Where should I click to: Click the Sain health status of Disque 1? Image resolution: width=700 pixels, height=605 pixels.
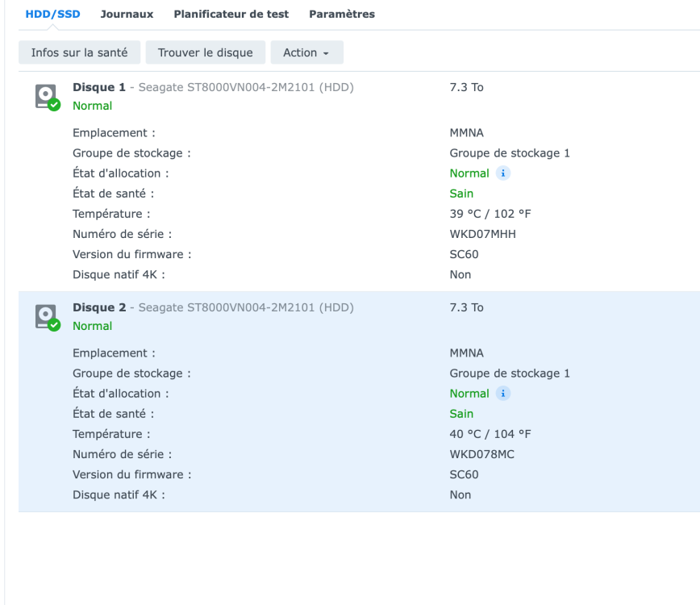[461, 194]
